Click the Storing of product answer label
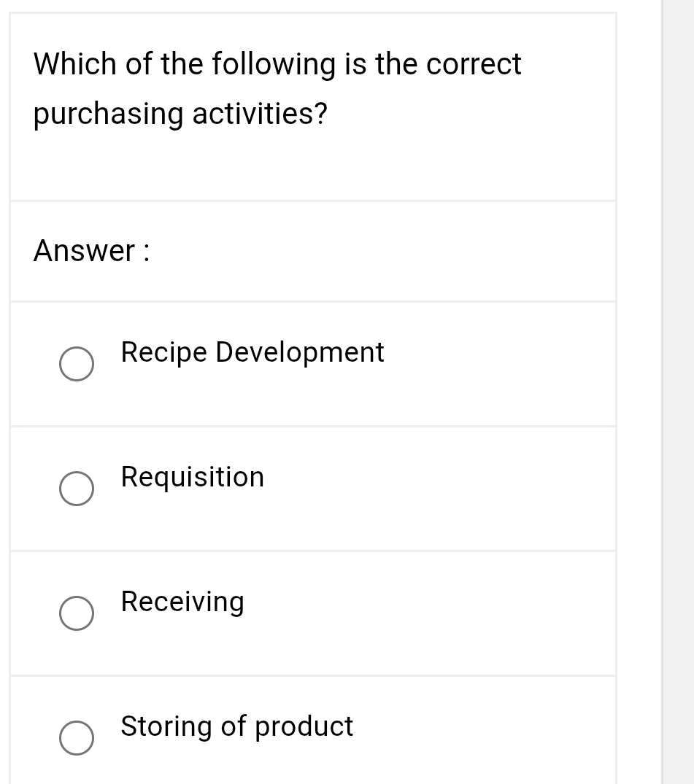Screen dimensions: 694x784 236,727
